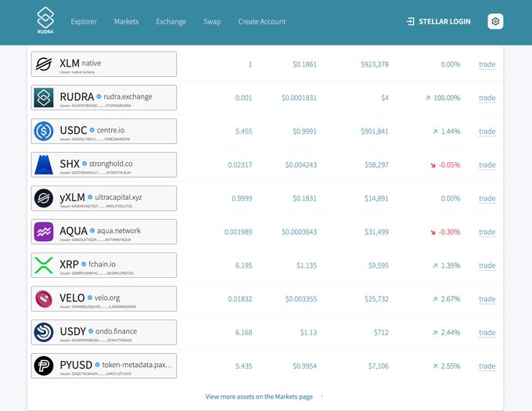532x411 pixels.
Task: Click the PYUSD PayPal logo
Action: [x=44, y=366]
